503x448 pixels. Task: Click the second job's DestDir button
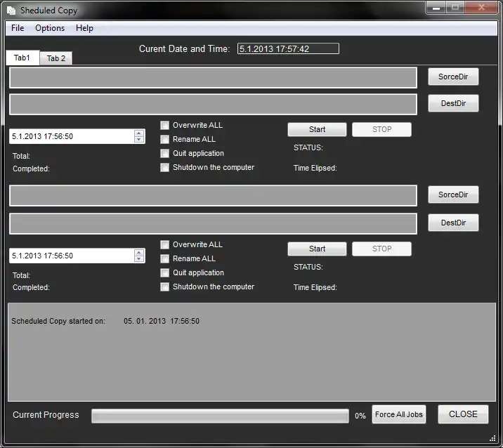tap(453, 223)
